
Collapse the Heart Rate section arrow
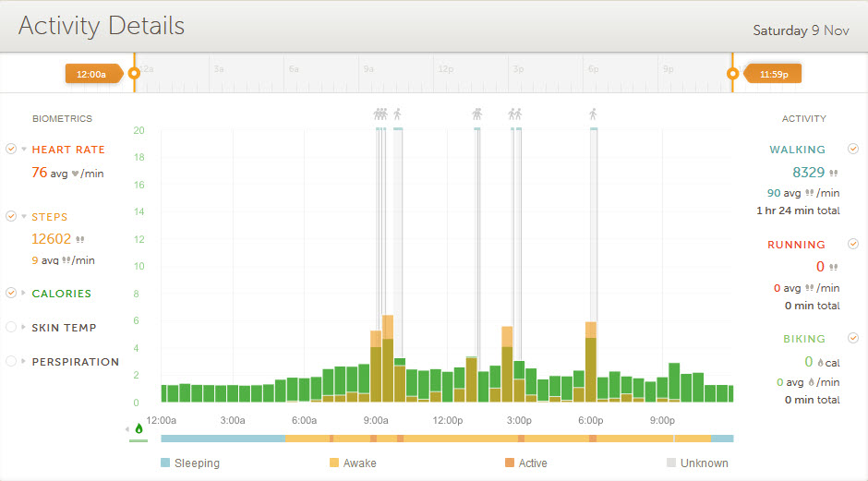[24, 150]
